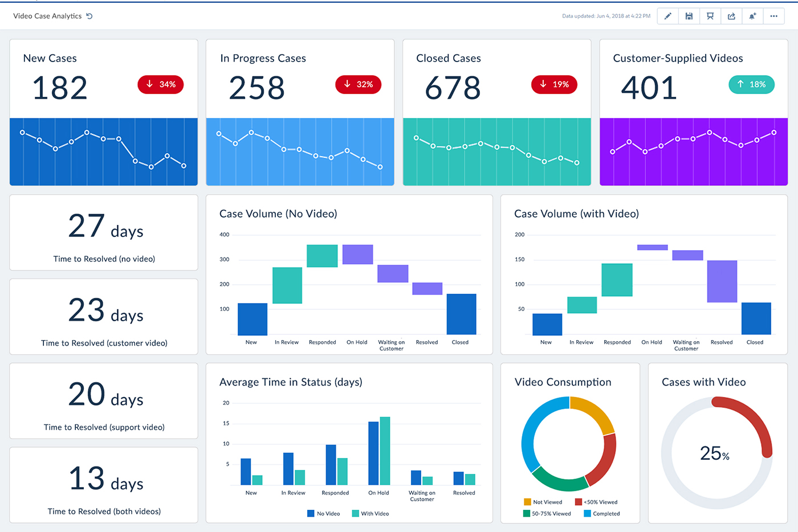Toggle the No Video legend item
The height and width of the screenshot is (532, 798).
323,513
